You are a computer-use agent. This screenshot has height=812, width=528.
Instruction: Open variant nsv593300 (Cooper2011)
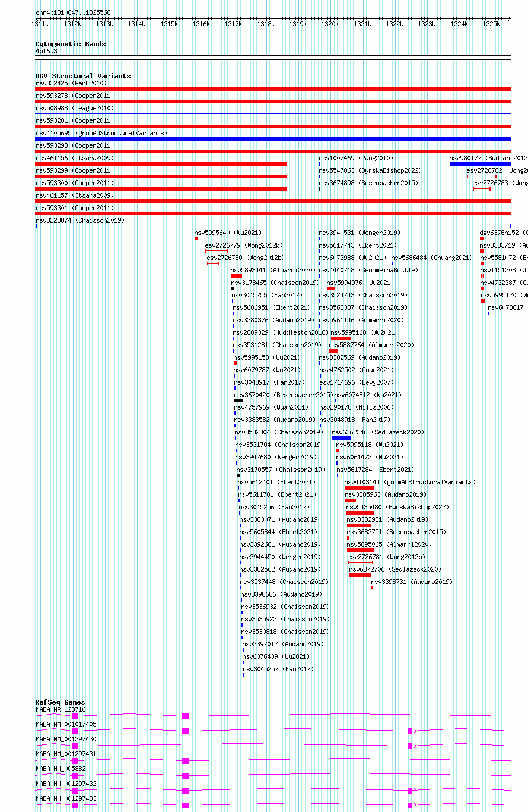[x=75, y=183]
